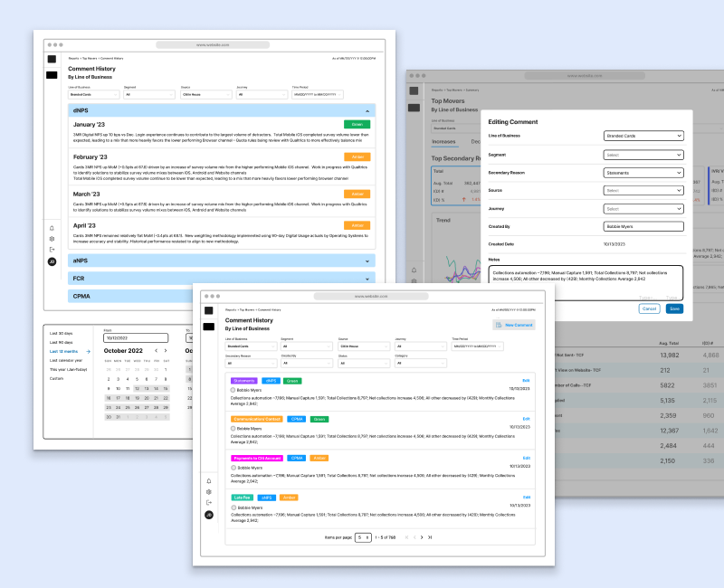Open Line of Business dropdown in back-left window

coord(94,95)
